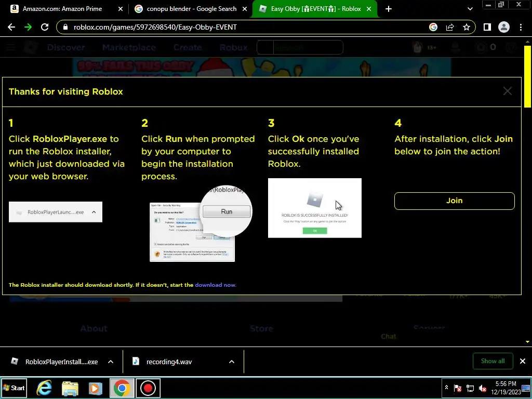Open a new browser tab
This screenshot has width=532, height=399.
tap(389, 9)
